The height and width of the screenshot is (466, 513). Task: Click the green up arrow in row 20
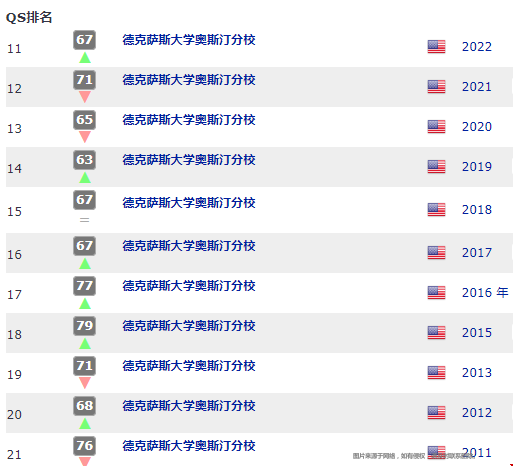(85, 423)
